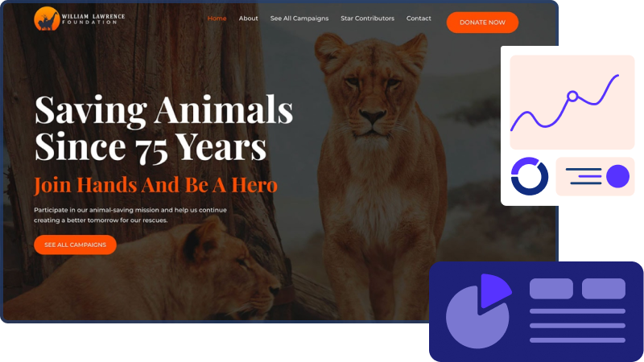Click the second rounded block in the dark blue card
Image resolution: width=644 pixels, height=362 pixels.
(x=603, y=289)
